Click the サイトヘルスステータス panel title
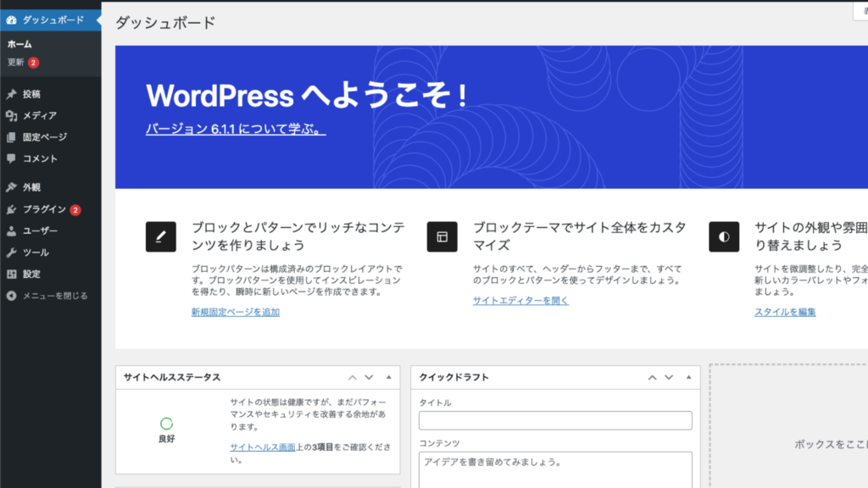Screen dimensions: 868x488 pos(171,377)
